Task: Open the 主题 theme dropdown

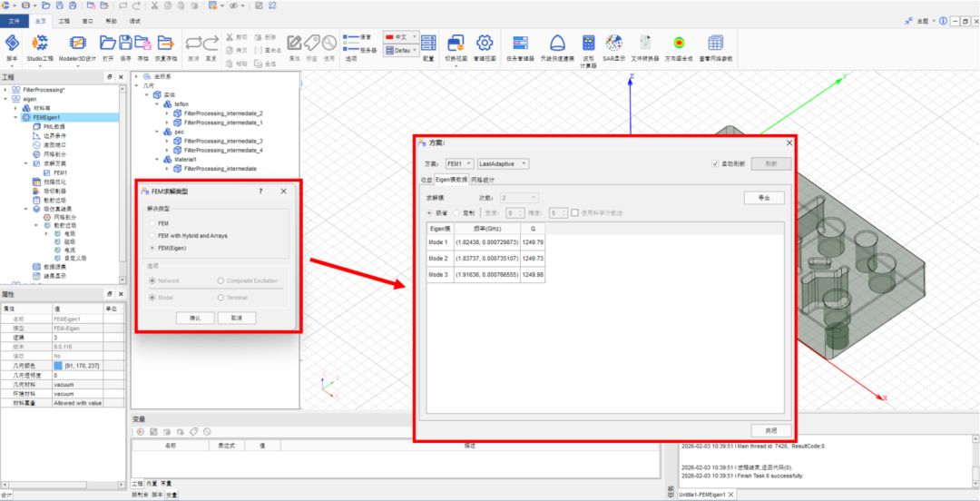Action: point(926,21)
